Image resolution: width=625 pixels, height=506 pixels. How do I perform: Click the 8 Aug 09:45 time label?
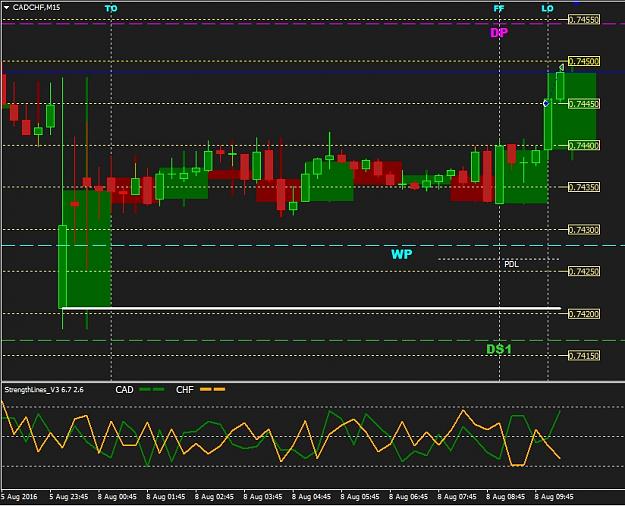554,497
